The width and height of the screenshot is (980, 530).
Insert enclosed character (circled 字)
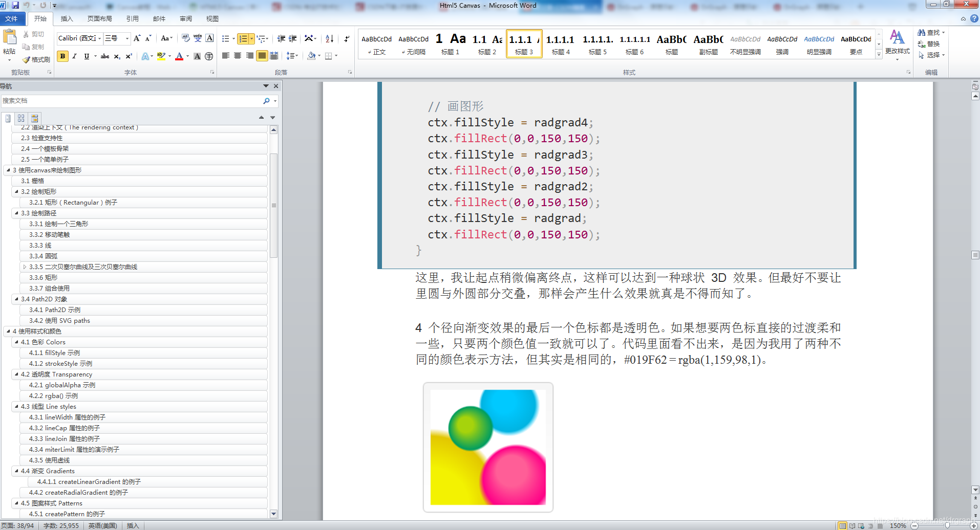coord(209,56)
